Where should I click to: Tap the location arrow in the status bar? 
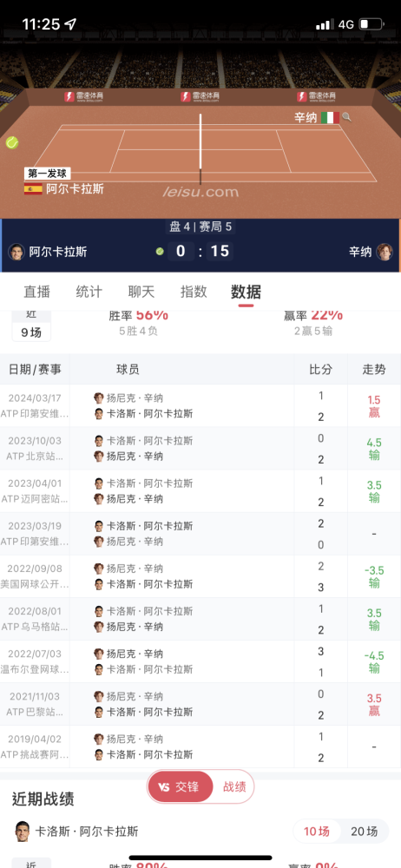click(70, 23)
